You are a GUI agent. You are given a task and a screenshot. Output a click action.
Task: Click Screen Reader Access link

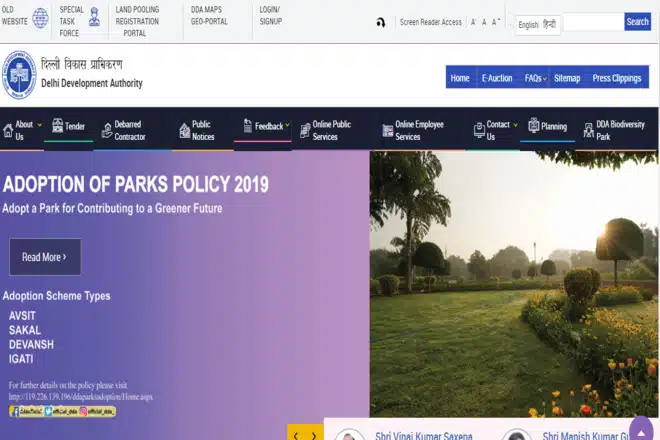[x=431, y=22]
